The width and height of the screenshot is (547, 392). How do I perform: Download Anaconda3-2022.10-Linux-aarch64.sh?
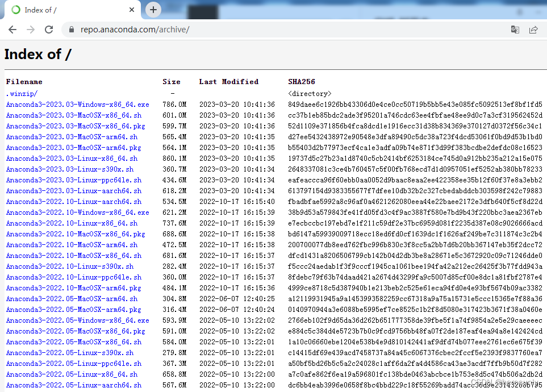click(x=74, y=202)
